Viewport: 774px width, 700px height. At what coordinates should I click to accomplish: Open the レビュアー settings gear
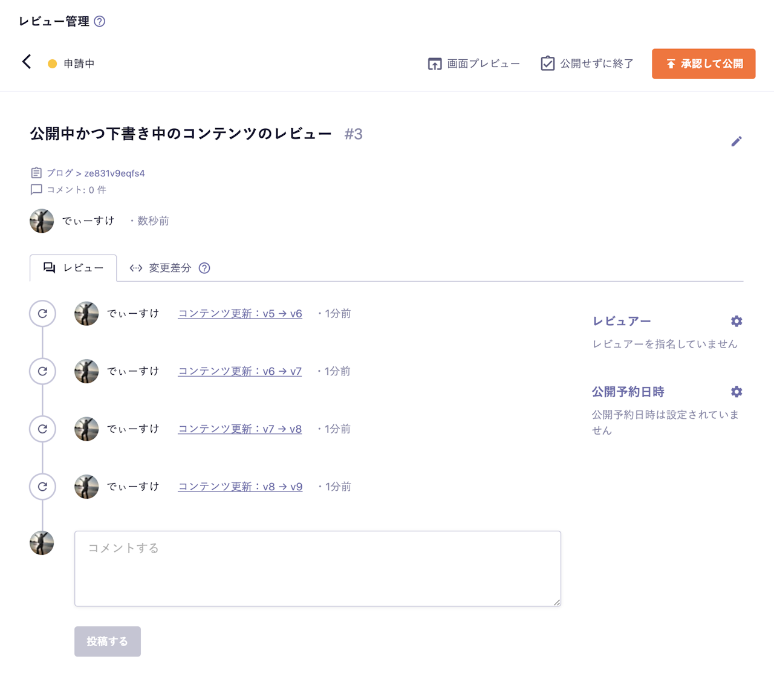[x=736, y=321]
